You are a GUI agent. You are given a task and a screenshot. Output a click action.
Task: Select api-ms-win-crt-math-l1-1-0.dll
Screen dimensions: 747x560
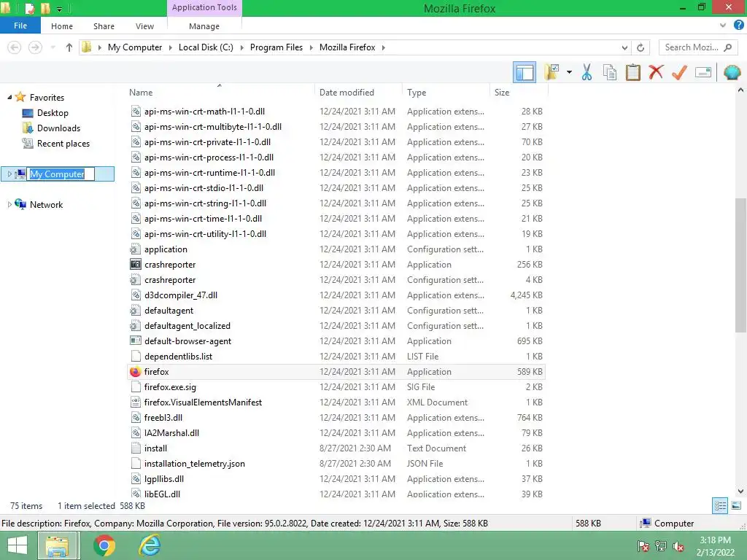(x=336, y=111)
